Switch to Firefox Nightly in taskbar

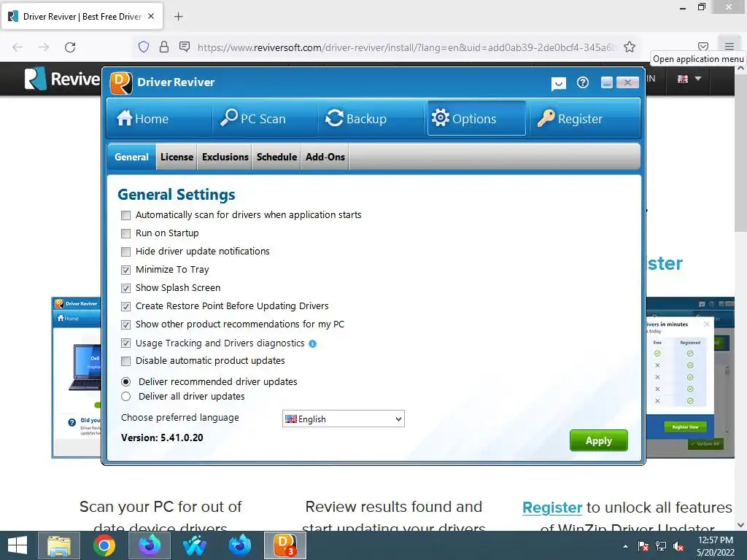pos(149,545)
